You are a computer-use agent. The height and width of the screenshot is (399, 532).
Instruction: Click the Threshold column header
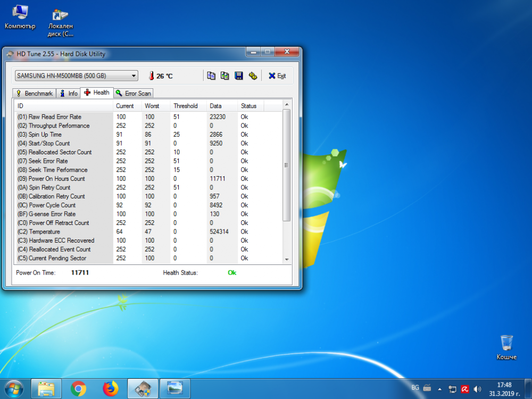(x=189, y=106)
